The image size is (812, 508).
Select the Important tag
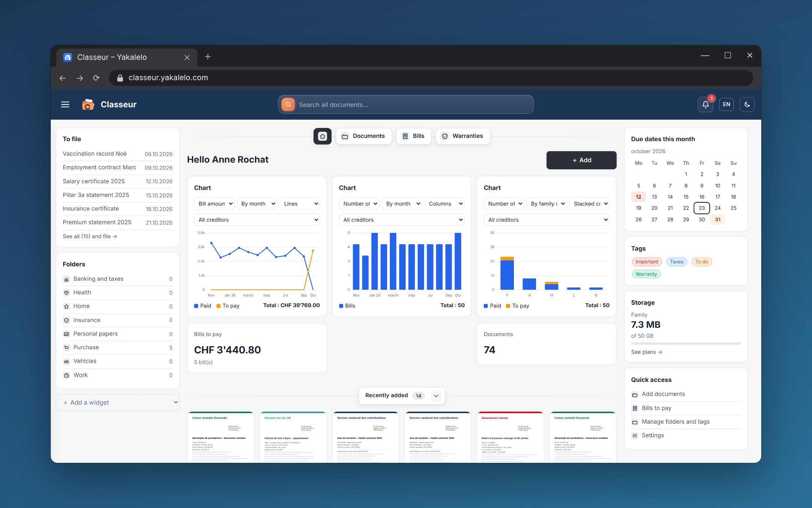point(647,262)
